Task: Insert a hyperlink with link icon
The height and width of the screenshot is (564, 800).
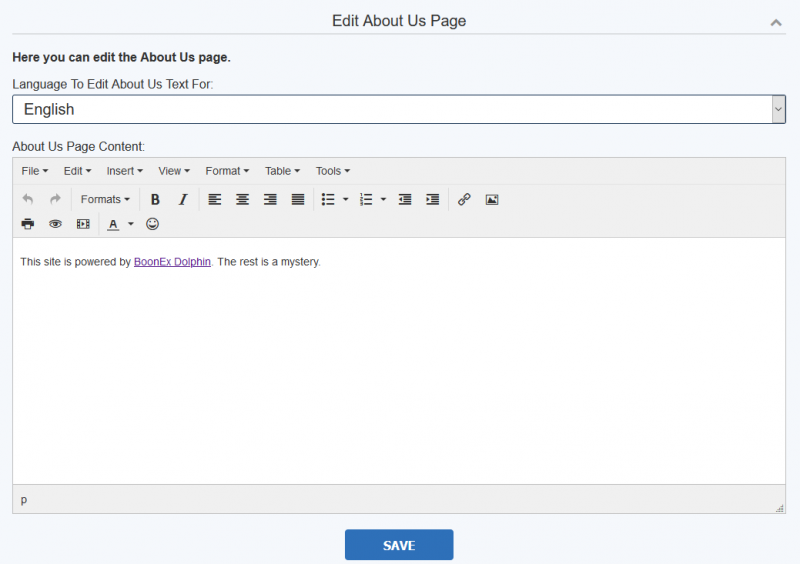Action: pos(464,200)
